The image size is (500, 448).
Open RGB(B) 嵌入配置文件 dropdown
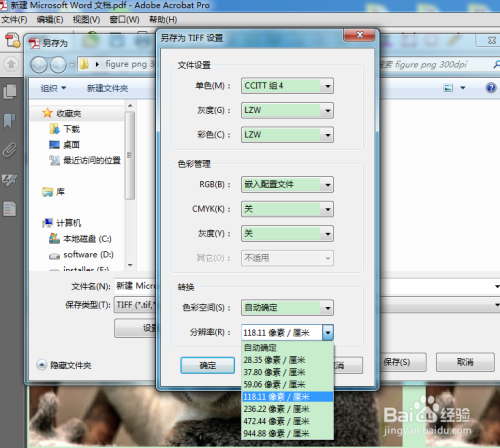[x=287, y=184]
